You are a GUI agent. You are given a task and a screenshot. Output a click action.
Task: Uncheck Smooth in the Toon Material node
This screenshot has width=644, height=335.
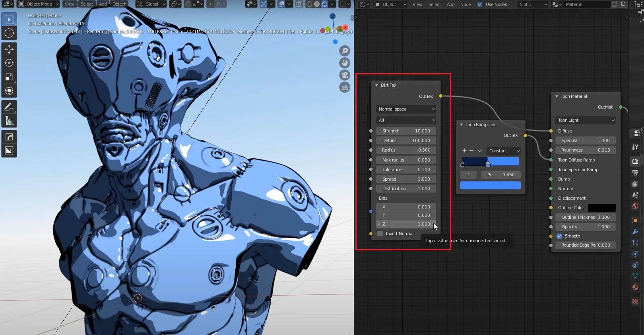click(559, 236)
